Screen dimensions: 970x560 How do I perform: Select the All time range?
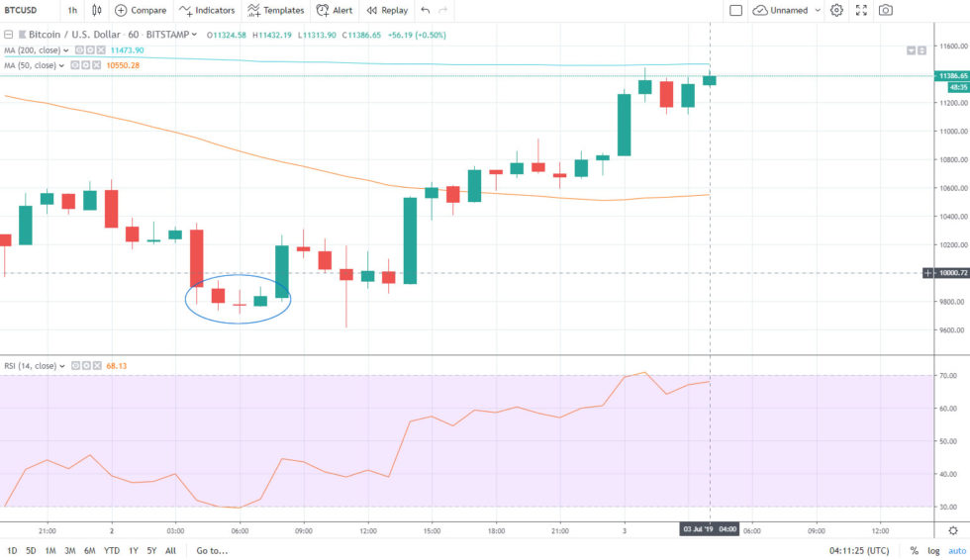click(x=170, y=550)
